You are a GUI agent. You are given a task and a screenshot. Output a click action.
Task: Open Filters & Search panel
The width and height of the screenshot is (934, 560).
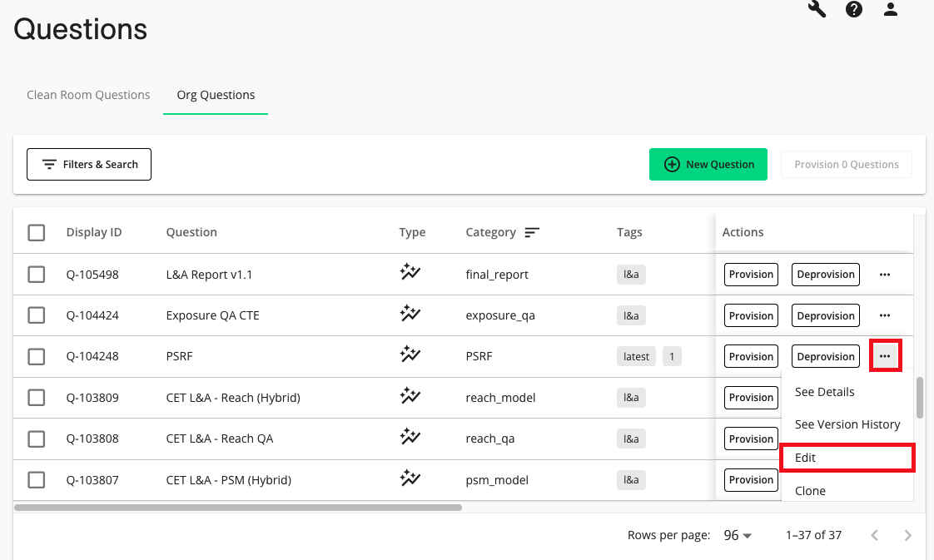[89, 165]
